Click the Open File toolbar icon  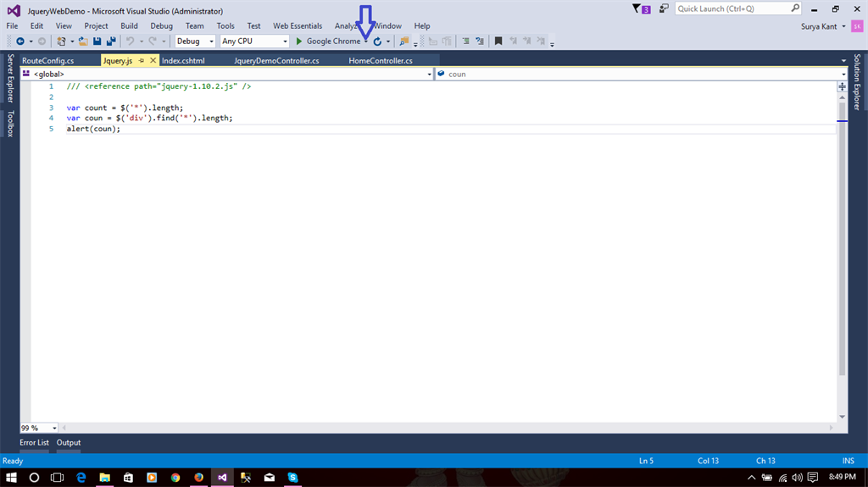pyautogui.click(x=83, y=41)
